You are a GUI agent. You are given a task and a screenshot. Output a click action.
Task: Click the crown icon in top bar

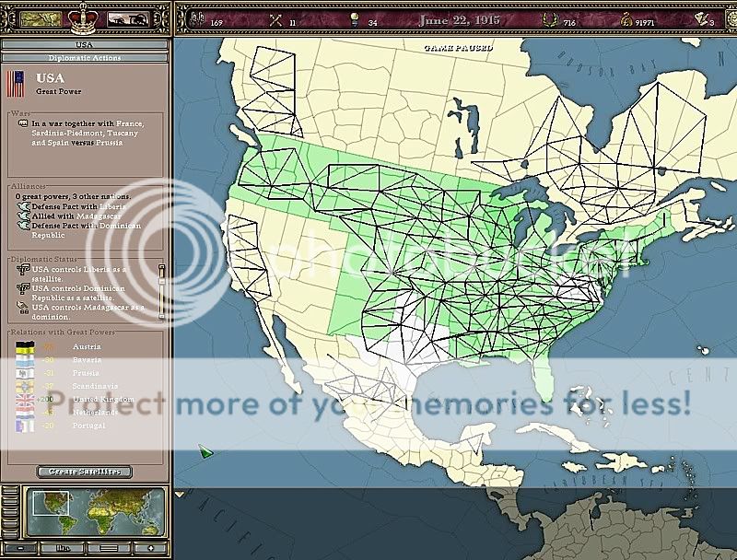(84, 17)
